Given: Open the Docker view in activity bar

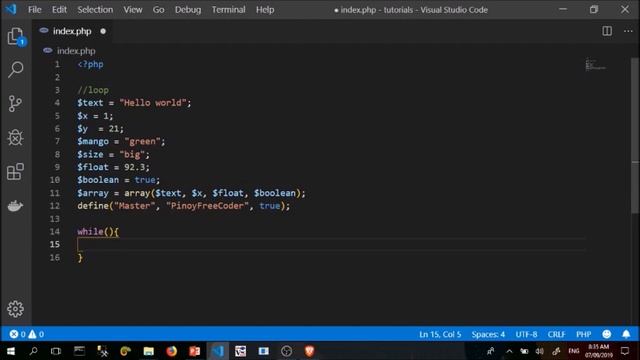Looking at the screenshot, I should tap(16, 206).
